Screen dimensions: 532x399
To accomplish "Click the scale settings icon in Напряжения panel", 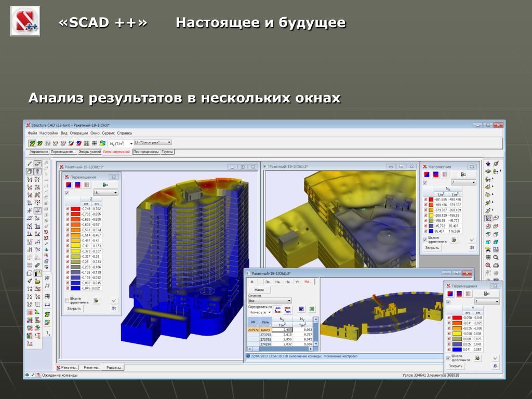I will click(x=463, y=175).
